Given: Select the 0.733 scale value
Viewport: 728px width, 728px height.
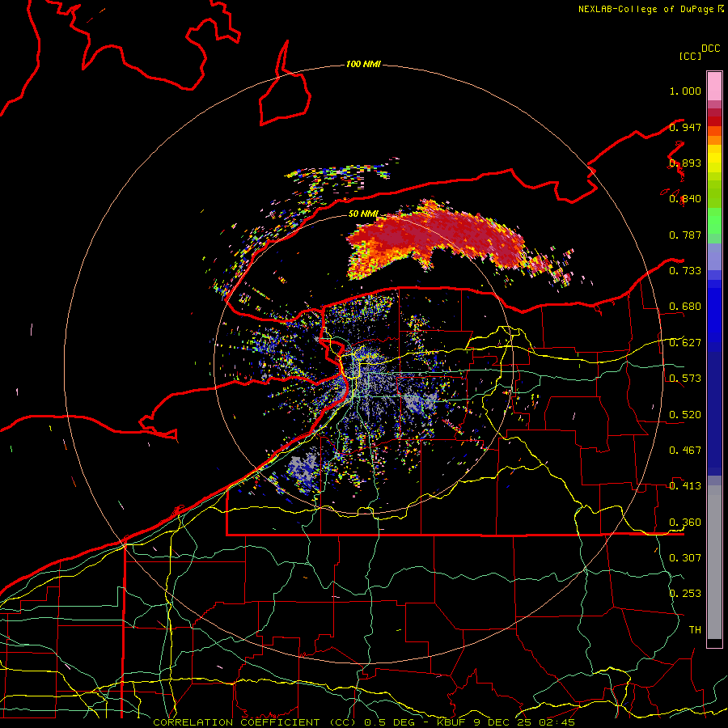Looking at the screenshot, I should pos(685,271).
